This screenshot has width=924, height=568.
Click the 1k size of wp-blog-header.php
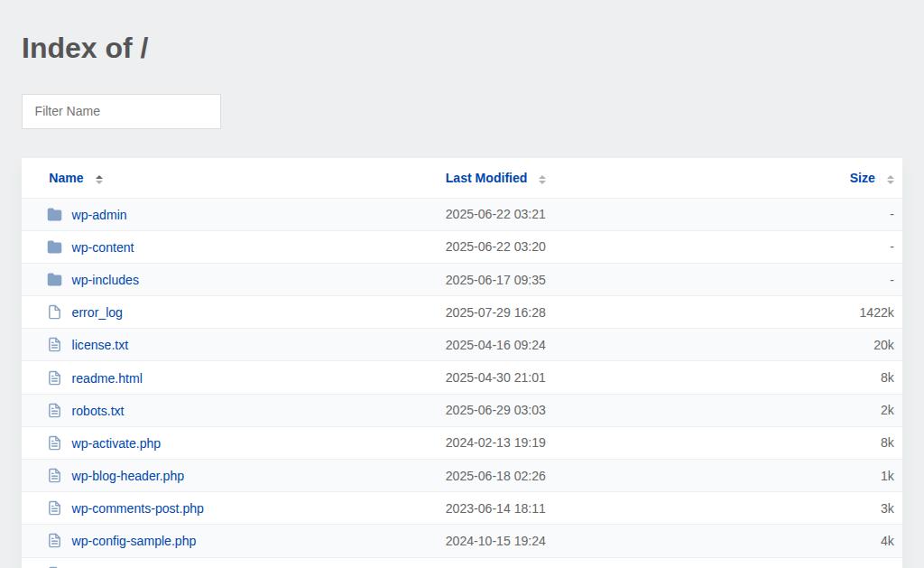click(x=887, y=475)
